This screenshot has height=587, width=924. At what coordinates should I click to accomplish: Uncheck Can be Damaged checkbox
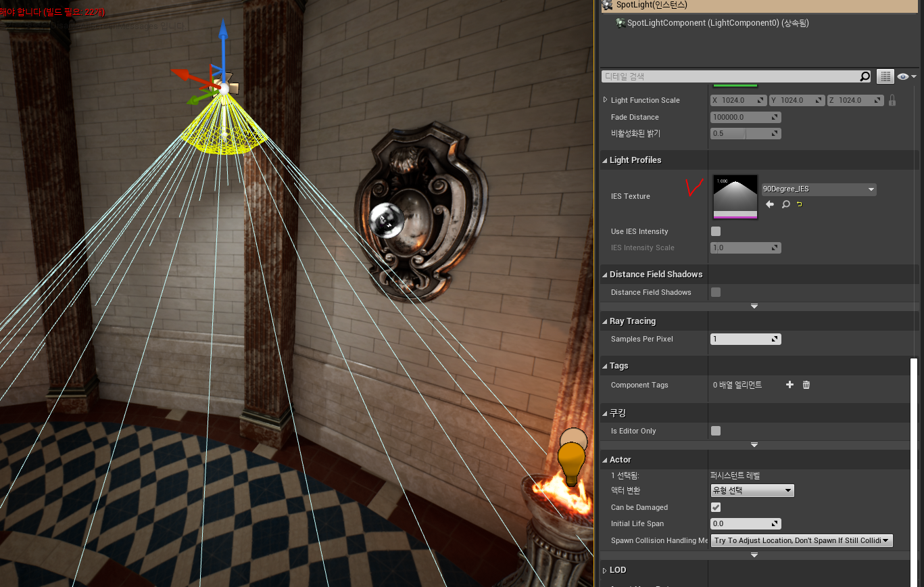716,507
